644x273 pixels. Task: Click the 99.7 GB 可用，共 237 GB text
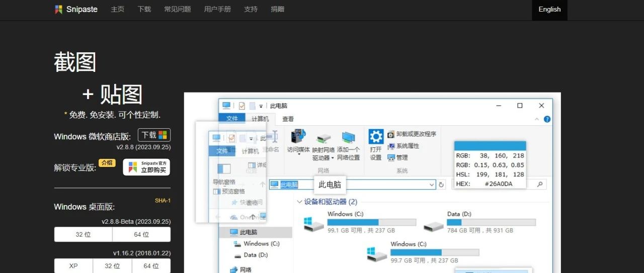pos(424,260)
